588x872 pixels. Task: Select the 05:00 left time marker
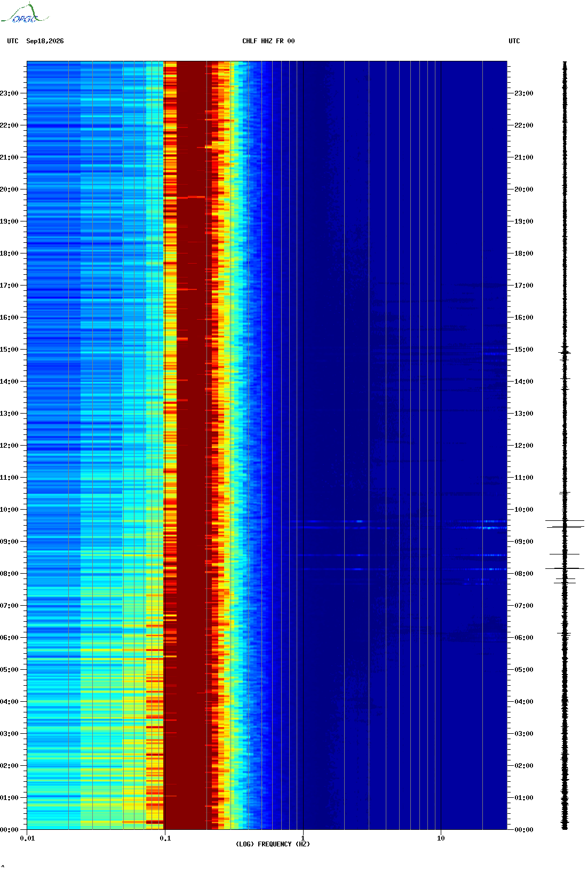tap(9, 670)
